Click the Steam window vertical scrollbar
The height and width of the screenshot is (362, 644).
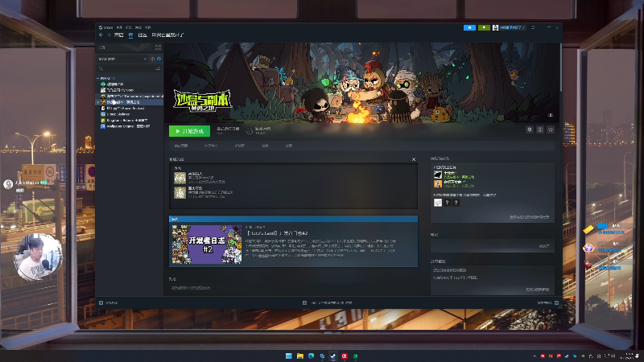tap(560, 68)
